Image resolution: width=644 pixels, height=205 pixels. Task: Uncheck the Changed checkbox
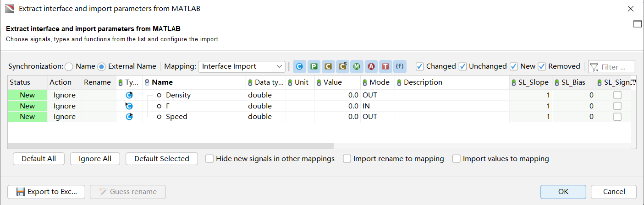[x=420, y=66]
